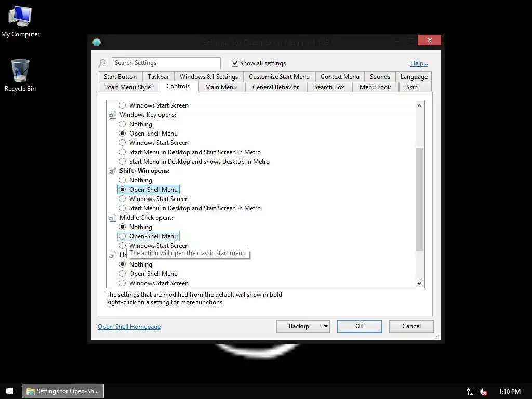
Task: Click the OK button
Action: tap(360, 326)
